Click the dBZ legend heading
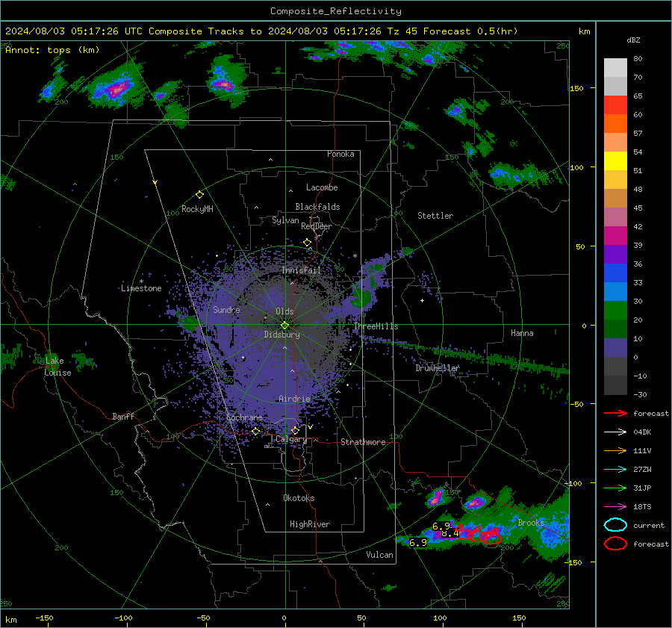 pyautogui.click(x=633, y=40)
